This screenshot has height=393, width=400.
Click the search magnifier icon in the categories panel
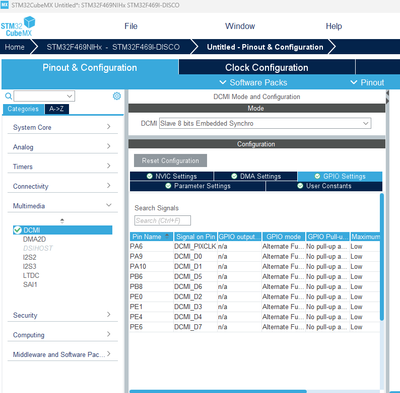coord(8,96)
